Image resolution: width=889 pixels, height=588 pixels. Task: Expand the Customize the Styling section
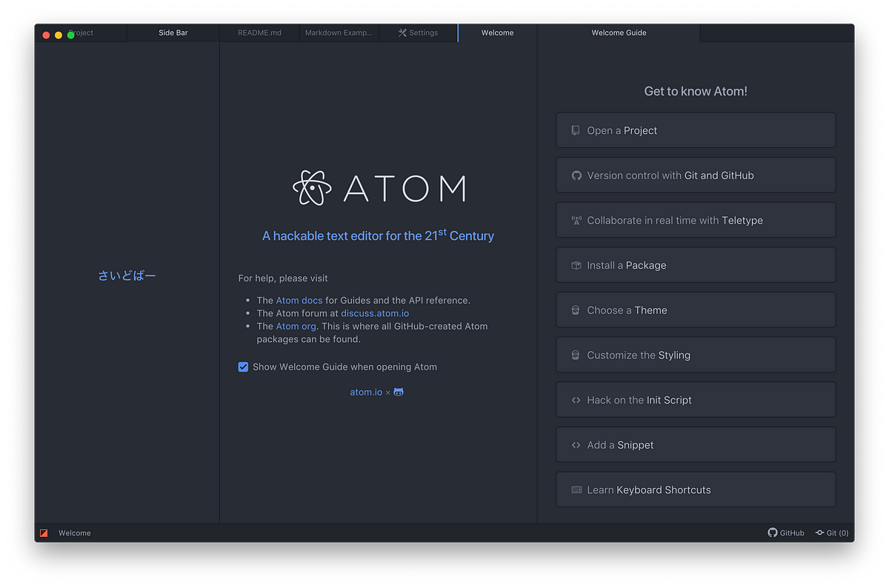coord(695,354)
